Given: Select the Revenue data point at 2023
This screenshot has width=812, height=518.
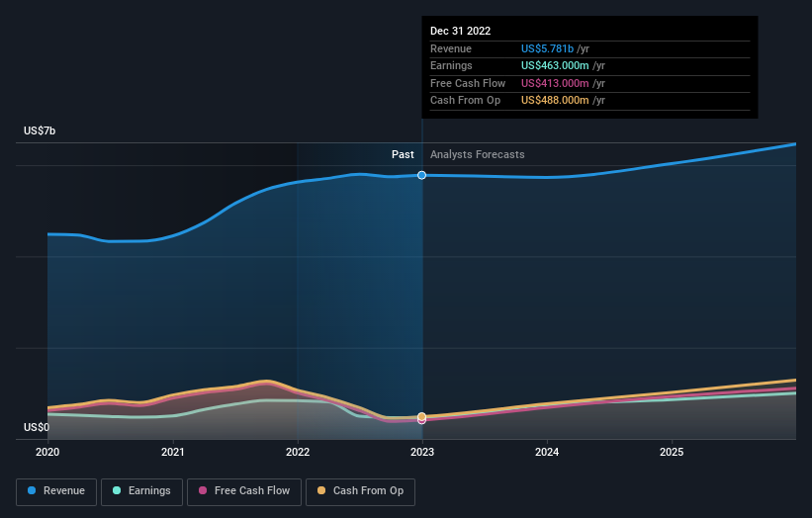Looking at the screenshot, I should [422, 175].
